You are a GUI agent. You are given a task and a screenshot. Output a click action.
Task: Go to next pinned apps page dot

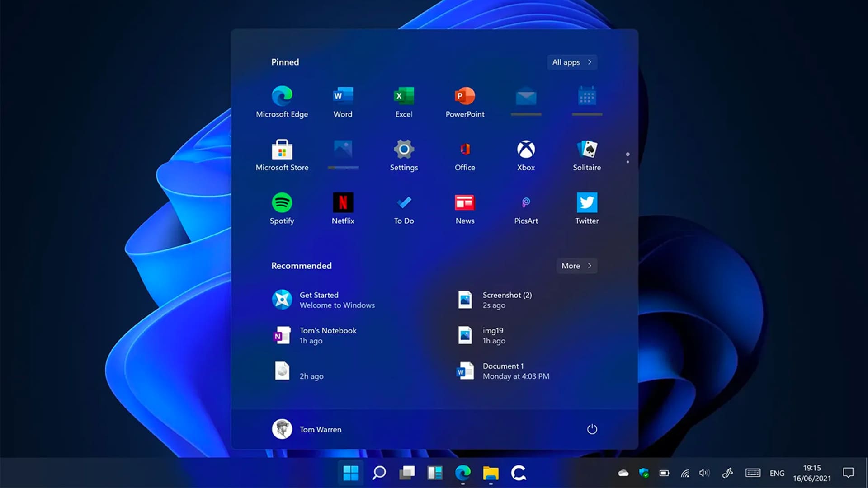click(627, 162)
